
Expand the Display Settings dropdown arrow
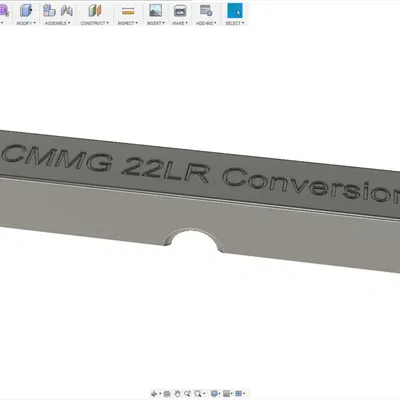220,394
